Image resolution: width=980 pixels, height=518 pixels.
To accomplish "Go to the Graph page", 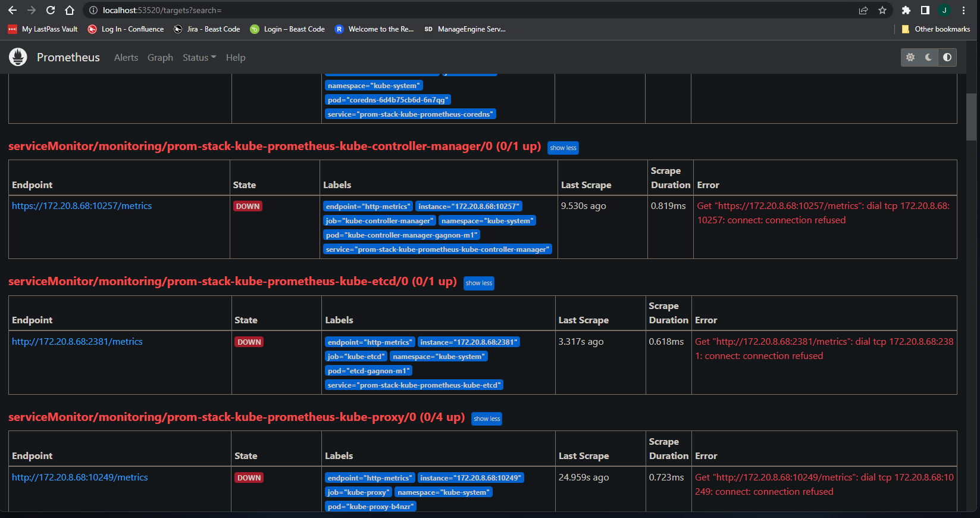I will [x=160, y=58].
